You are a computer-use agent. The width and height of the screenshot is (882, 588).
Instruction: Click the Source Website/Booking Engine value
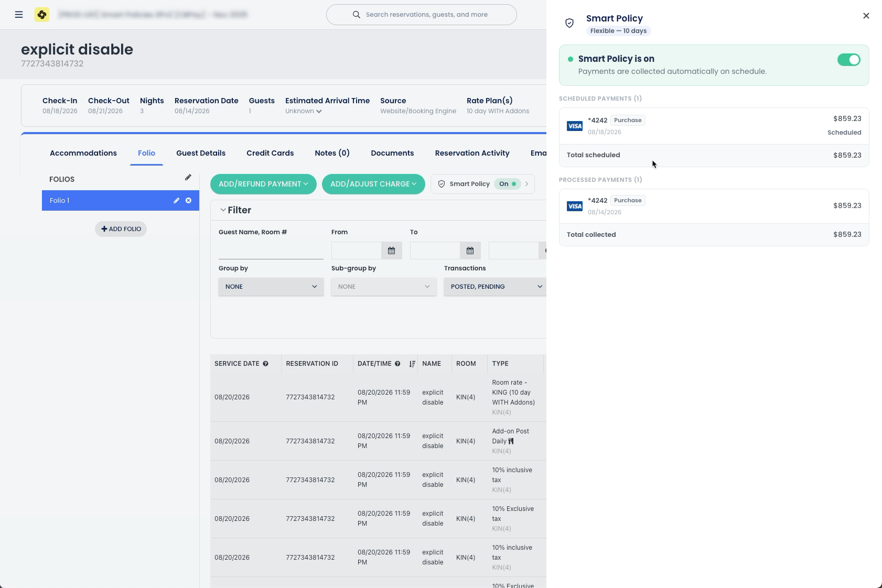(418, 111)
